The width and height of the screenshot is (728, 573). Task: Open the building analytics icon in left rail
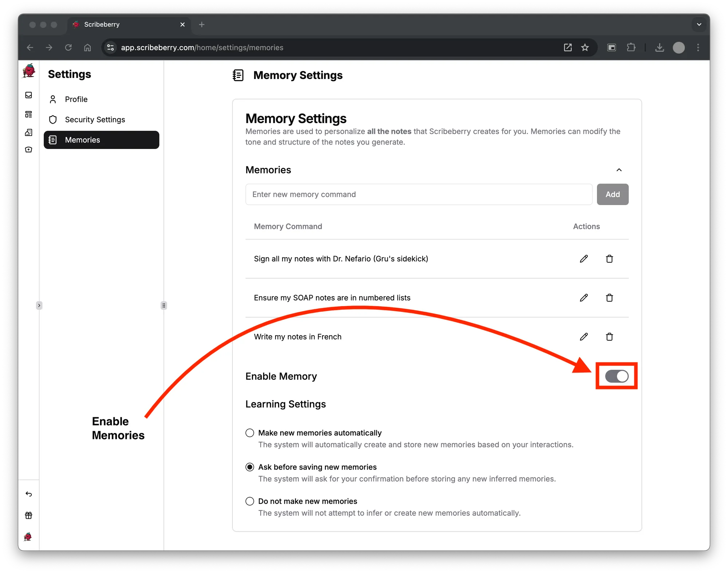click(29, 132)
